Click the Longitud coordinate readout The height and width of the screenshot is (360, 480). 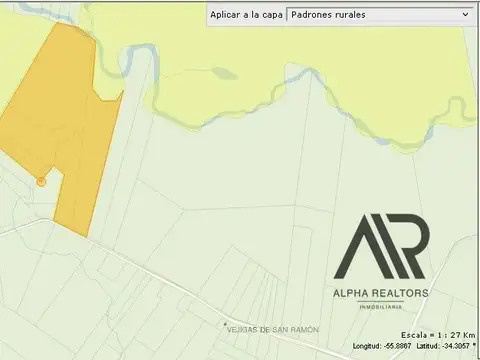[382, 346]
